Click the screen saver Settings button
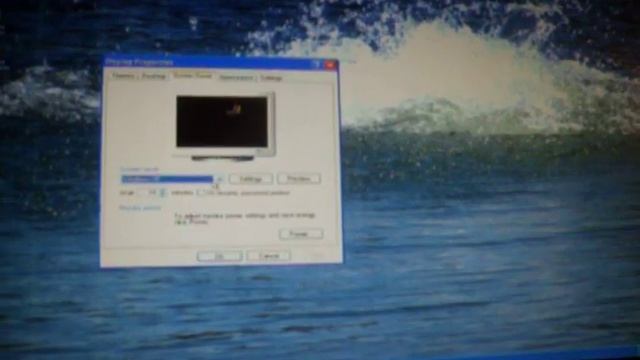Image resolution: width=640 pixels, height=360 pixels. [251, 179]
